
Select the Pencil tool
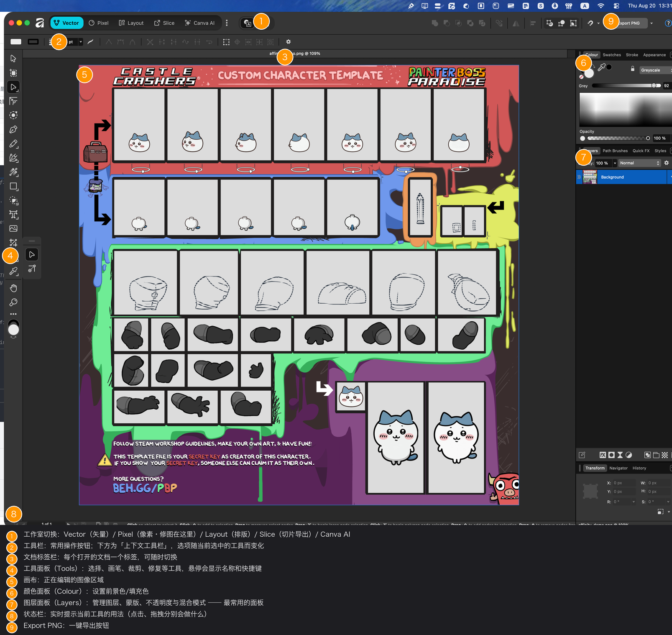13,144
